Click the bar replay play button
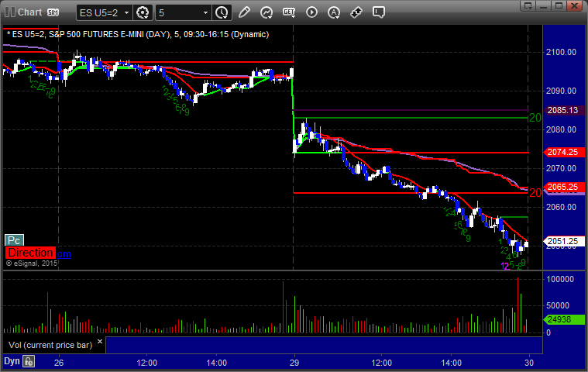This screenshot has width=588, height=372. tap(311, 12)
